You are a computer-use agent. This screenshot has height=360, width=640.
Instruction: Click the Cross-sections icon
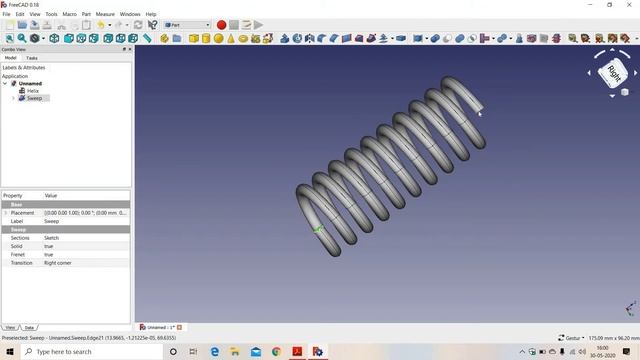tap(556, 38)
